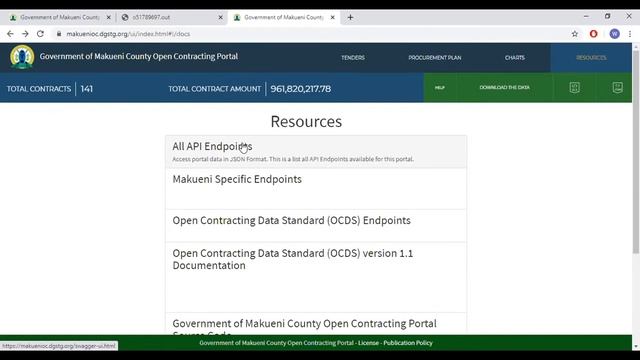Switch to the s51789697.out tab
Viewport: 640px width, 360px height.
pyautogui.click(x=171, y=17)
